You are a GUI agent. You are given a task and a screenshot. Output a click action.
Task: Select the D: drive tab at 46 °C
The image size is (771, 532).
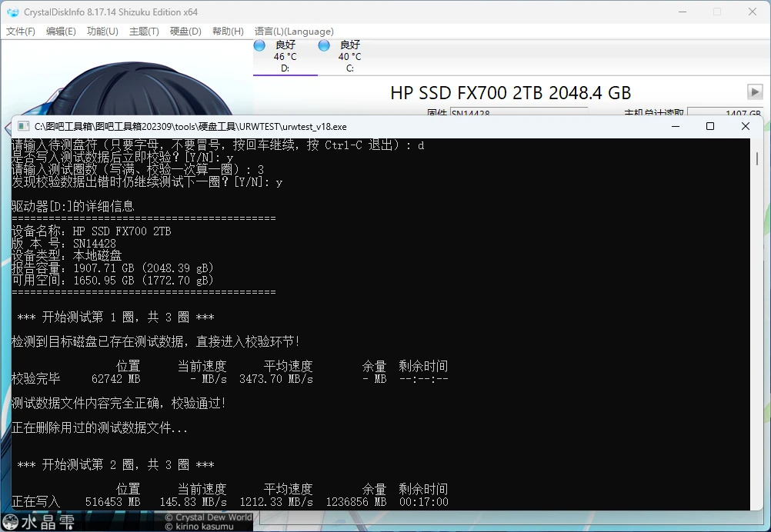pos(285,56)
